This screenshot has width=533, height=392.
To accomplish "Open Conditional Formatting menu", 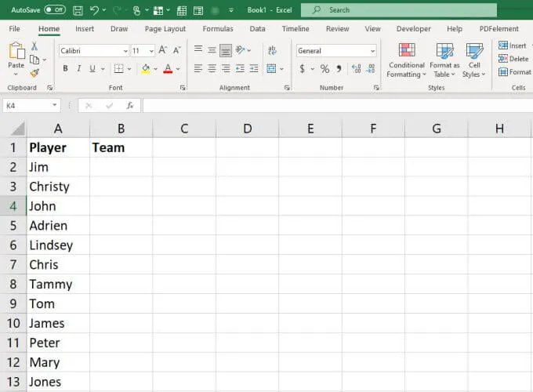I will click(x=407, y=60).
